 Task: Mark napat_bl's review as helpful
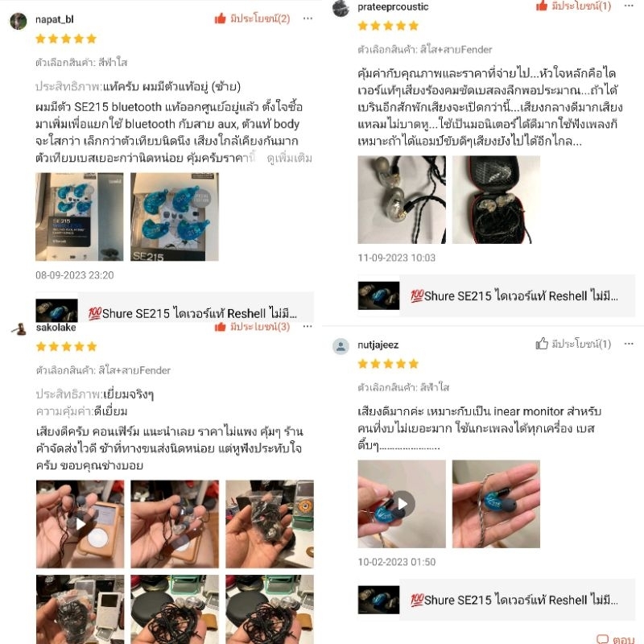click(x=221, y=19)
